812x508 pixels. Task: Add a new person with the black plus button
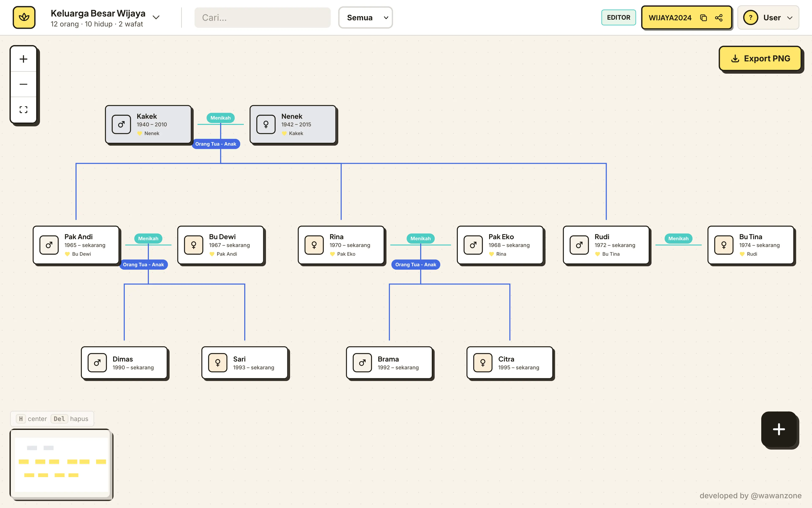coord(779,429)
